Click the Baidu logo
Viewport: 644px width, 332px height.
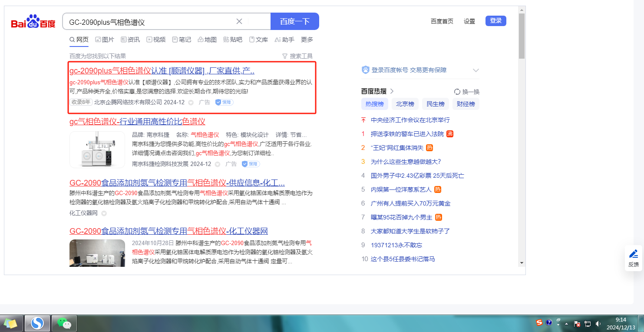click(33, 21)
